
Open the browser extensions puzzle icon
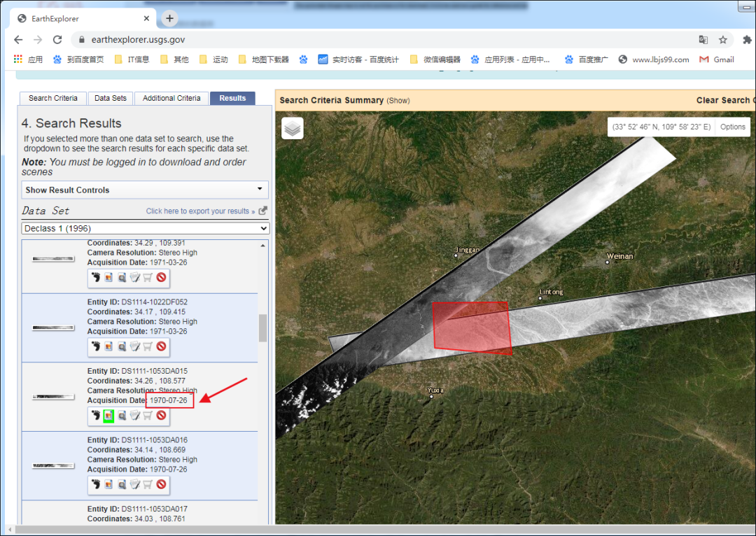747,39
